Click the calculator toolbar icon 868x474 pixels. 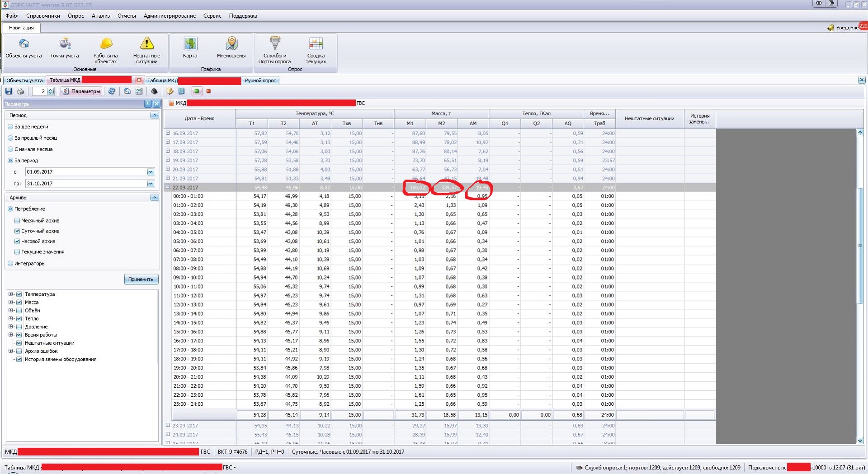click(x=181, y=91)
